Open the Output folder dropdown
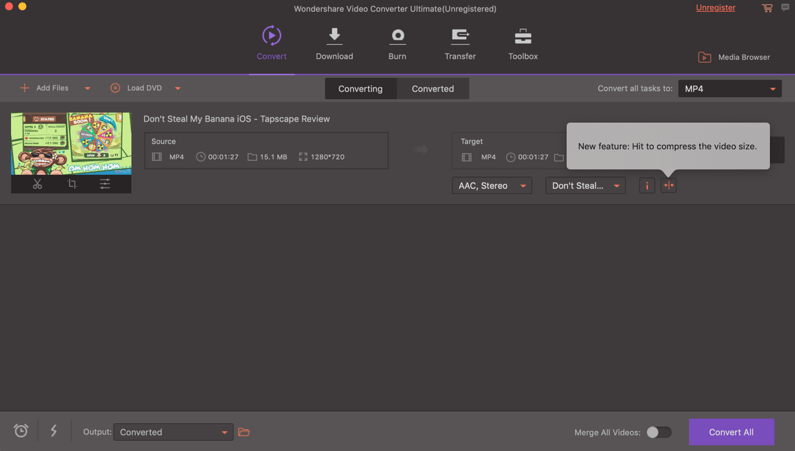The width and height of the screenshot is (795, 451). [x=173, y=432]
